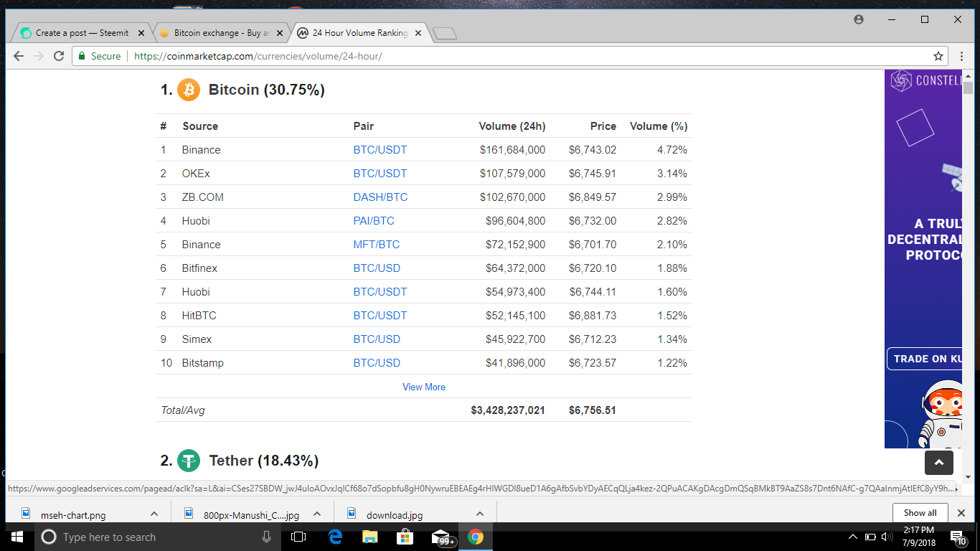Screen dimensions: 980x551
Task: Switch to Chrome on the taskbar
Action: coord(475,537)
